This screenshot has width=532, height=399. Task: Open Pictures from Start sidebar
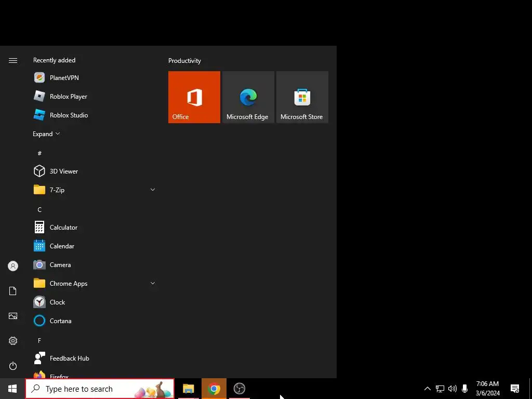pos(13,316)
